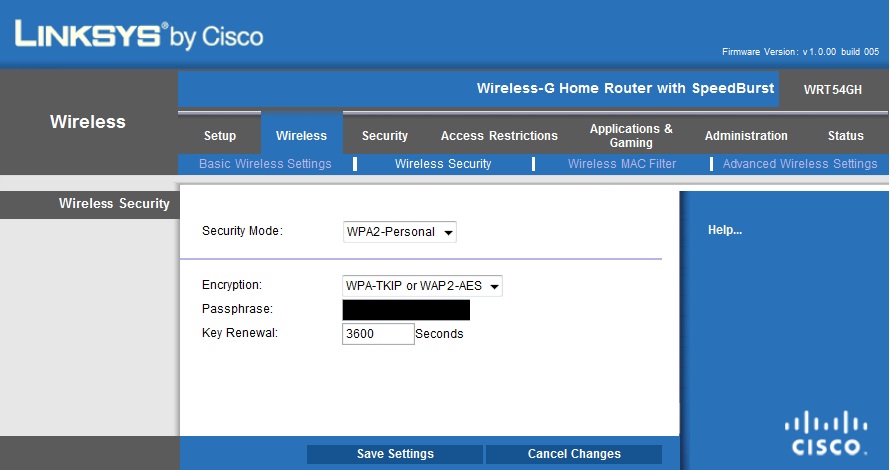Image resolution: width=891 pixels, height=470 pixels.
Task: Click the Security Mode label
Action: click(242, 231)
